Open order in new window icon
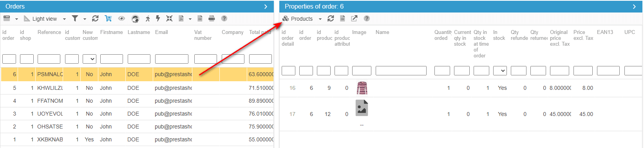 pos(354,18)
